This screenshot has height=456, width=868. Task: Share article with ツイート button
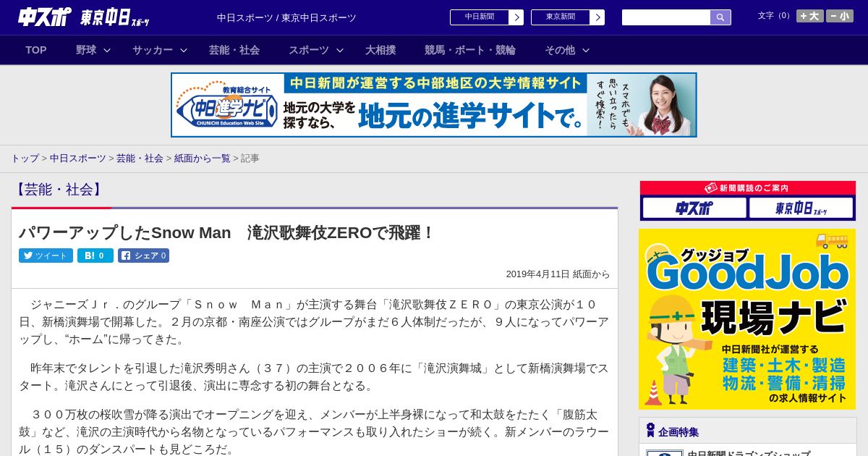46,256
